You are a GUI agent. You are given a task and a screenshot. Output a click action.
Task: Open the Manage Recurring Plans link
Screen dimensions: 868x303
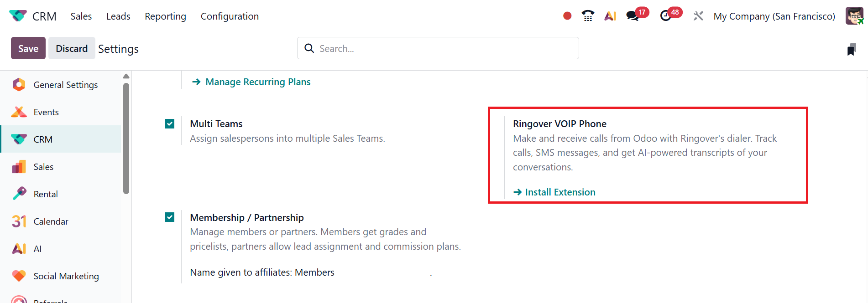point(258,82)
